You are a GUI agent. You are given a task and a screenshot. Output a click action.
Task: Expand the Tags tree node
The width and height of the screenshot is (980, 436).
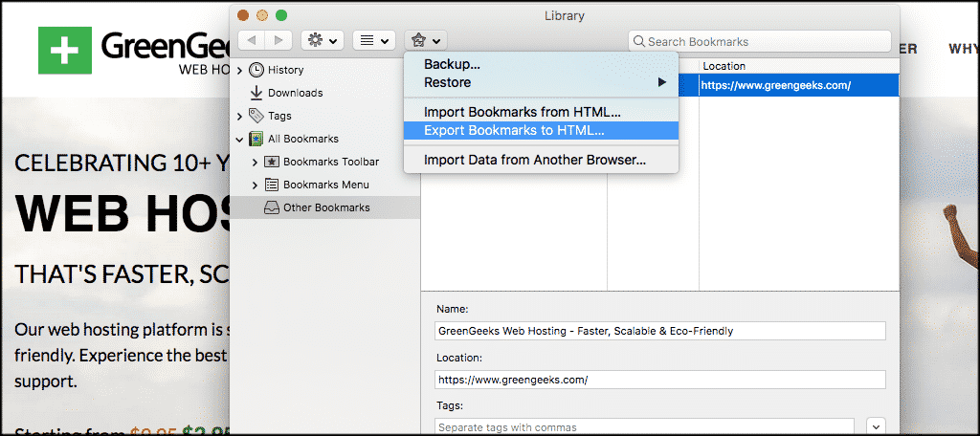[x=239, y=117]
